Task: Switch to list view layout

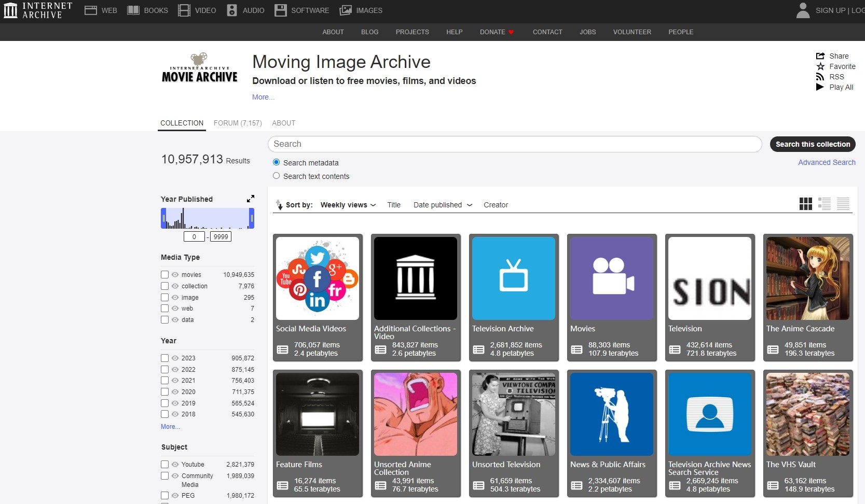Action: (825, 204)
